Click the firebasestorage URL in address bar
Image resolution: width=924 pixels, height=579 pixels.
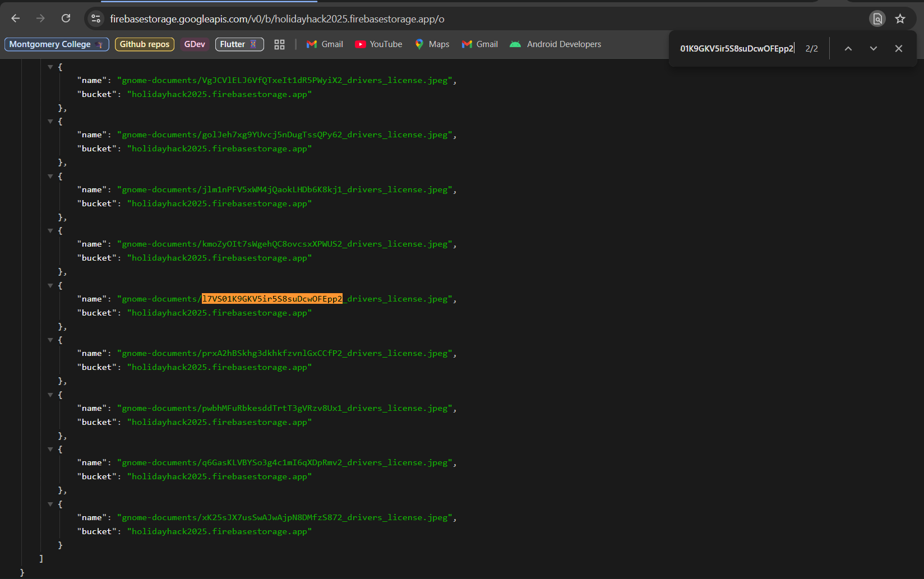tap(277, 19)
